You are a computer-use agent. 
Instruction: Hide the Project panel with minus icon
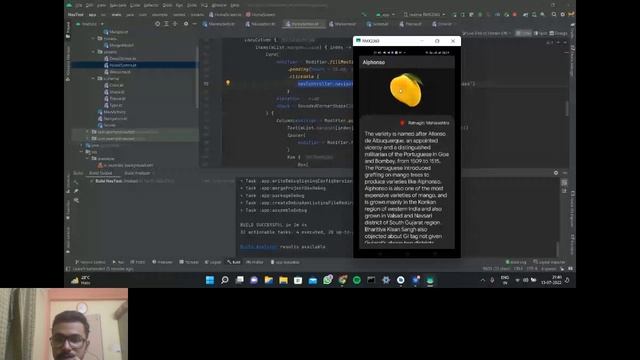(194, 24)
